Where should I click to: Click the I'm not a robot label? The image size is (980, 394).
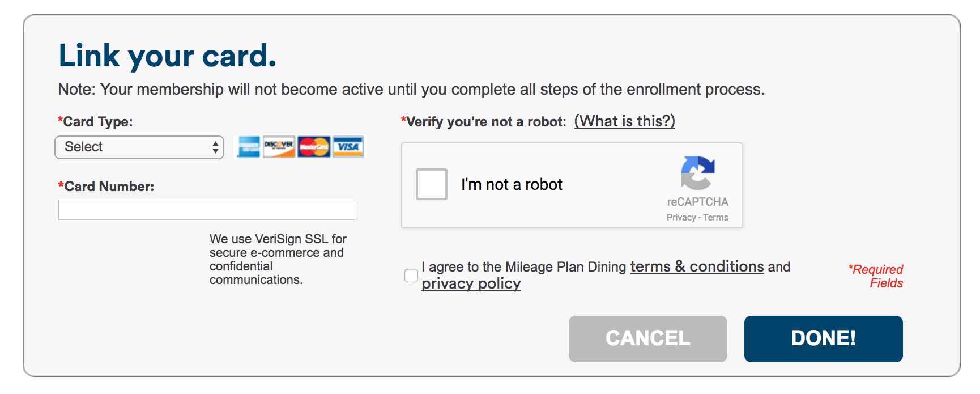[x=512, y=184]
